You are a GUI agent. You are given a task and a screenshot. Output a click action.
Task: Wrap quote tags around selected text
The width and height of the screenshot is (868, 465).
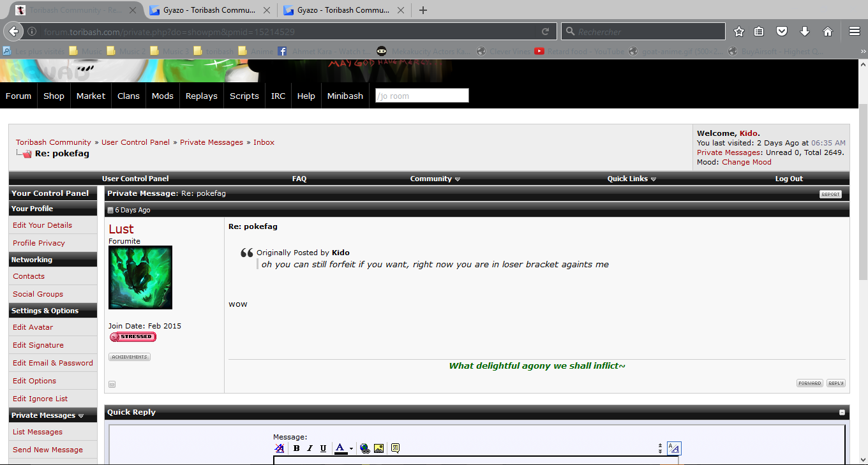pos(395,448)
